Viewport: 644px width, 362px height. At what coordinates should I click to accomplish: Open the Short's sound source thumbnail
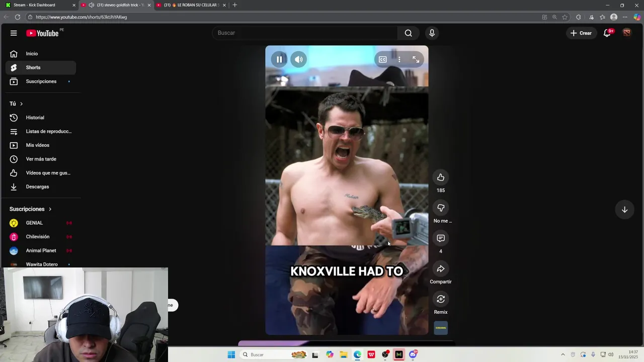(x=441, y=328)
